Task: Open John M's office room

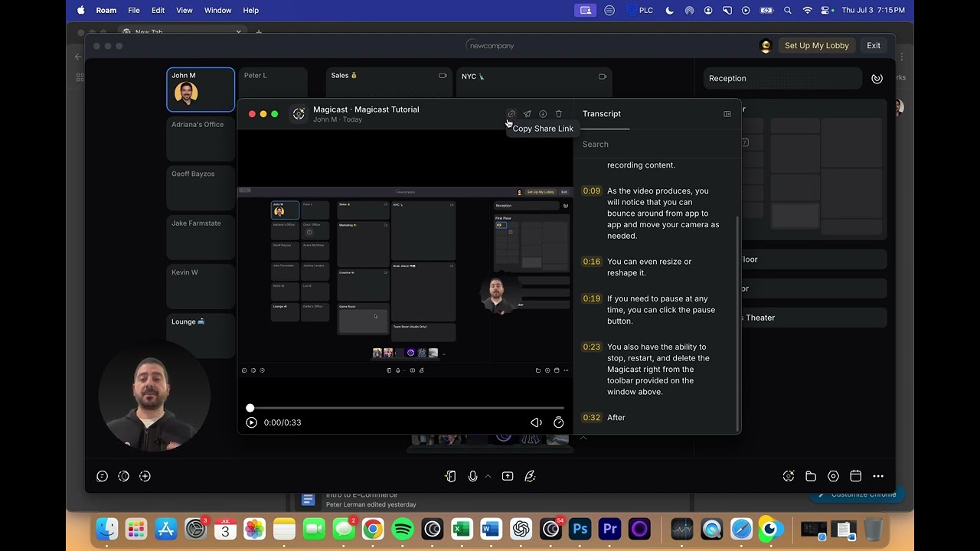Action: [201, 90]
